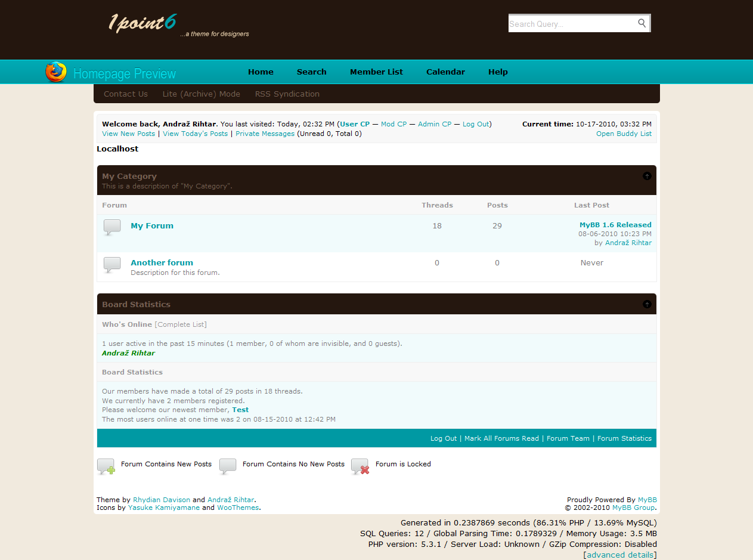
Task: Click View Today's Posts
Action: coord(196,134)
